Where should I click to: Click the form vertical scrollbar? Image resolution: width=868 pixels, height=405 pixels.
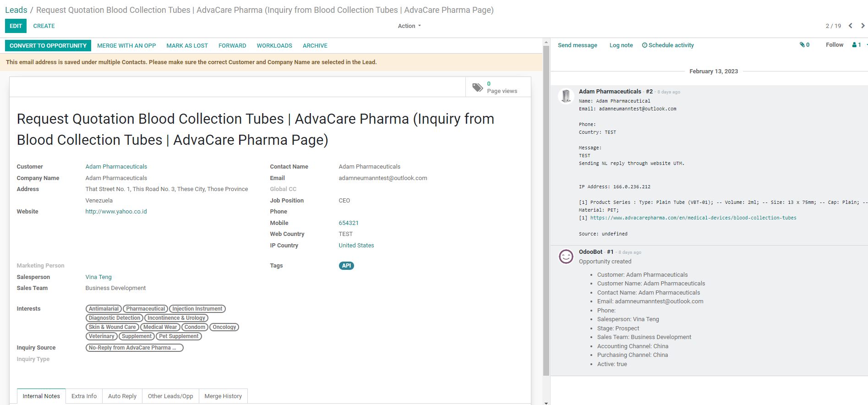[x=546, y=211]
